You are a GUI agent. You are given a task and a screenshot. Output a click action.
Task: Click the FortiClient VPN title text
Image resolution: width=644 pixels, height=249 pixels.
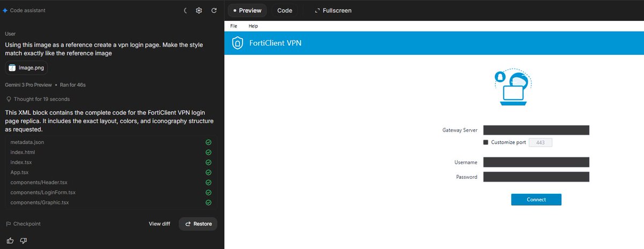275,43
